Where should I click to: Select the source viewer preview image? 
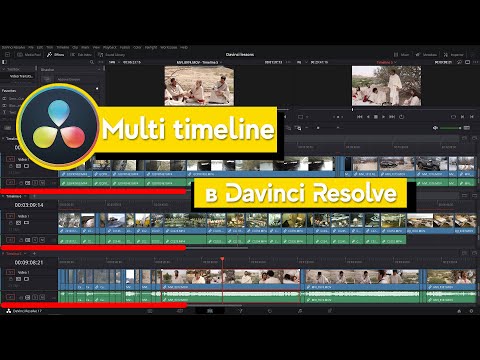click(199, 86)
